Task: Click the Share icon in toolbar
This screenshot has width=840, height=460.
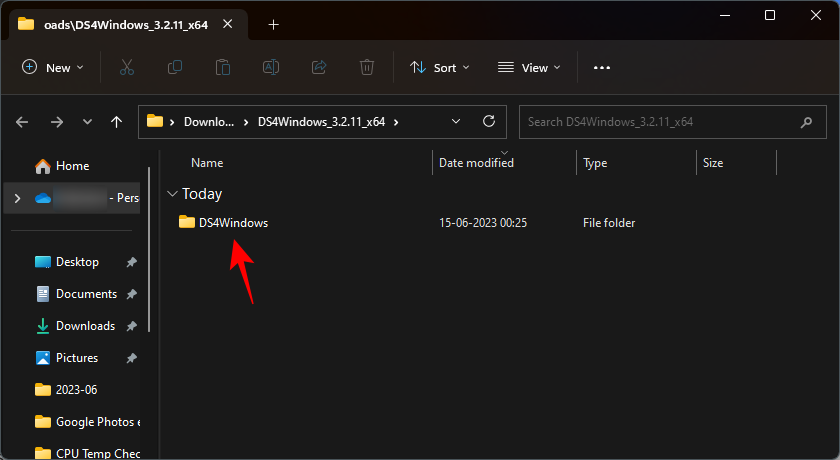Action: pyautogui.click(x=319, y=67)
